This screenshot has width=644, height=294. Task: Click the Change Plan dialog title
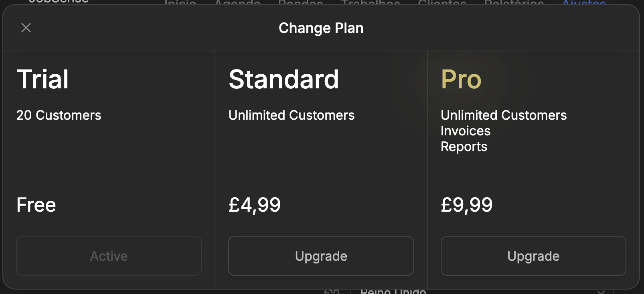[321, 28]
